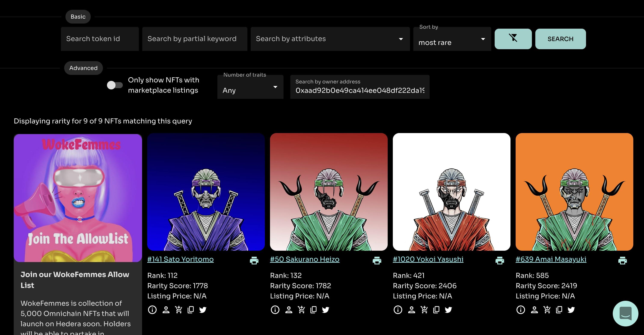
Task: Open the #50 Sakurano Heizo link
Action: tap(304, 259)
